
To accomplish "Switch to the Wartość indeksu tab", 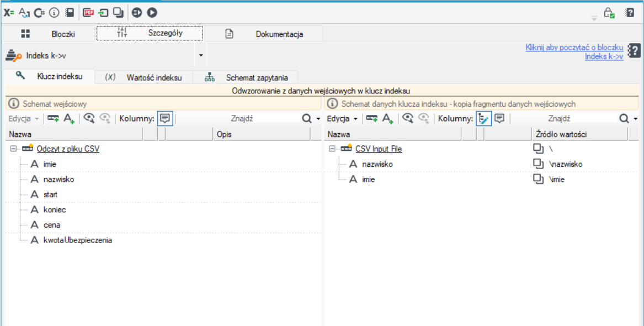I will click(x=143, y=77).
